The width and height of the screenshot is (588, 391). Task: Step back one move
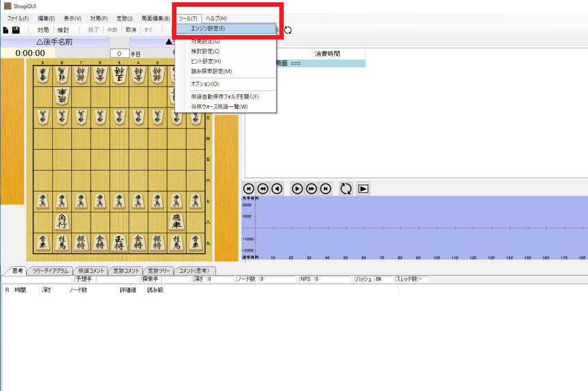pos(277,188)
